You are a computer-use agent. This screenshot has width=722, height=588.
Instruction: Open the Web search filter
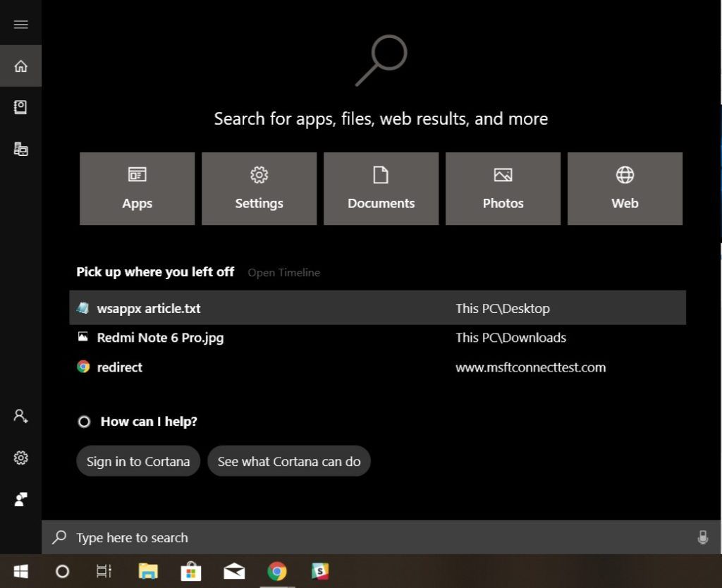tap(625, 188)
